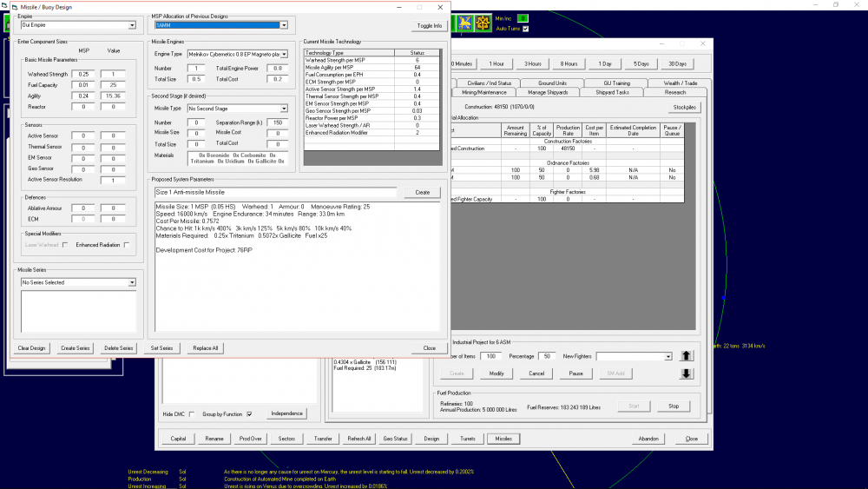Click the Missiles button in bottom row
This screenshot has height=489, width=868.
[x=503, y=439]
